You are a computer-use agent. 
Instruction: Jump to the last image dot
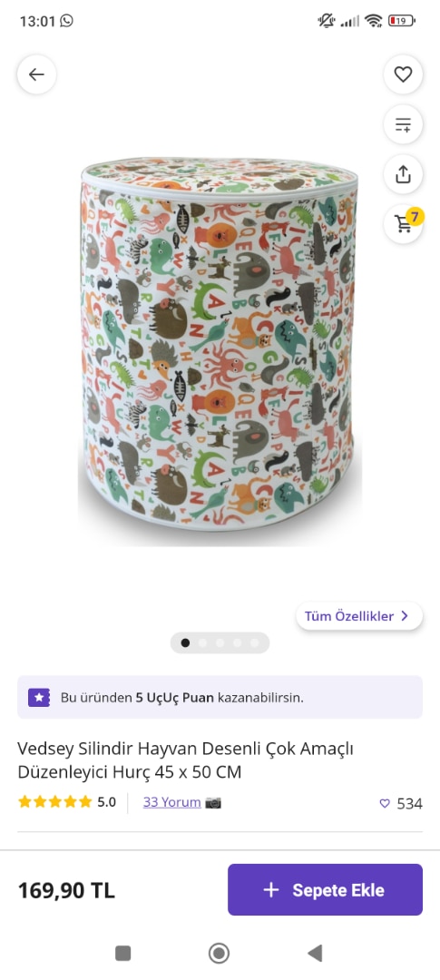[254, 642]
